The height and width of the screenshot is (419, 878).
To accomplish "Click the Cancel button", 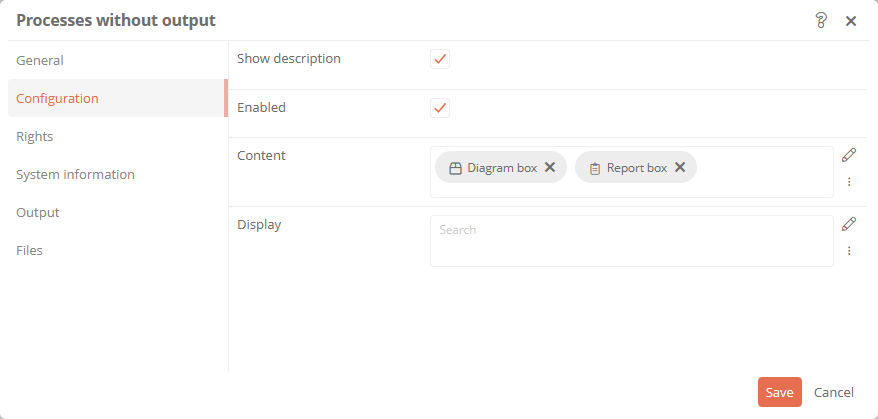I will pos(834,392).
